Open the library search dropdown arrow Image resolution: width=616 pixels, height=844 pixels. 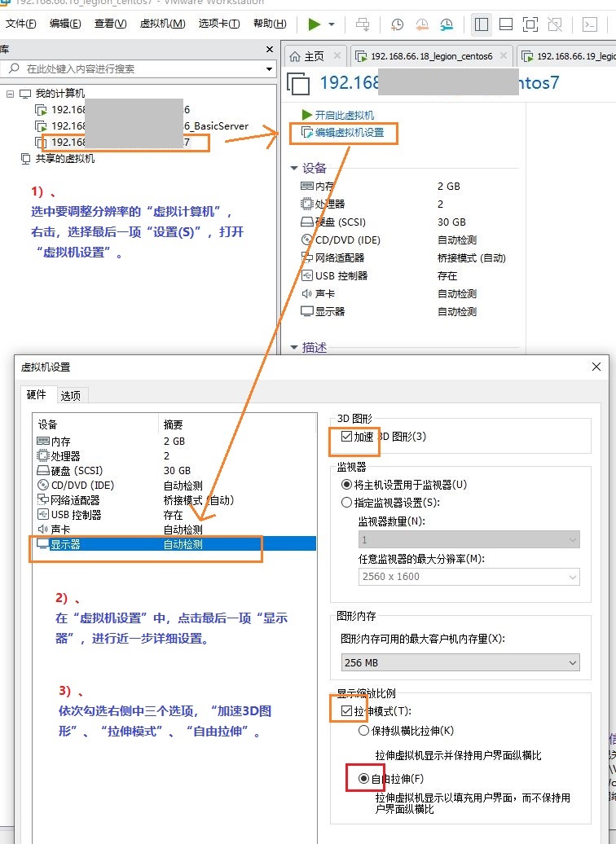pyautogui.click(x=269, y=69)
